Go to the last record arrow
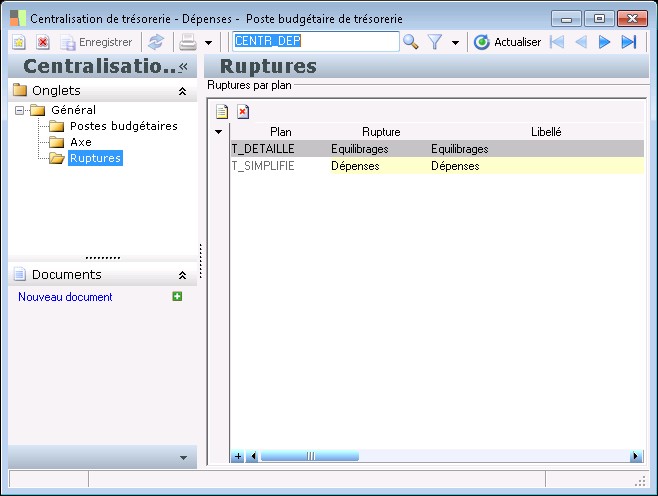This screenshot has width=658, height=496. pos(629,42)
